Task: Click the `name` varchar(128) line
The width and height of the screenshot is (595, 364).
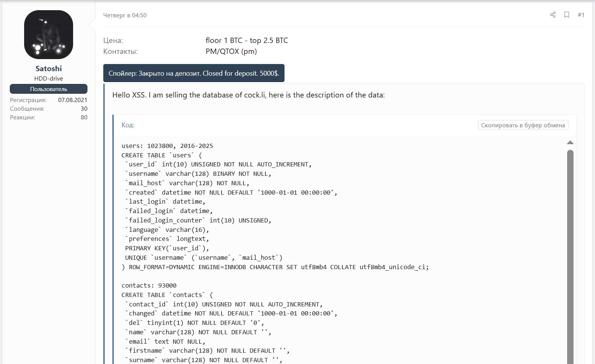Action: (x=198, y=332)
